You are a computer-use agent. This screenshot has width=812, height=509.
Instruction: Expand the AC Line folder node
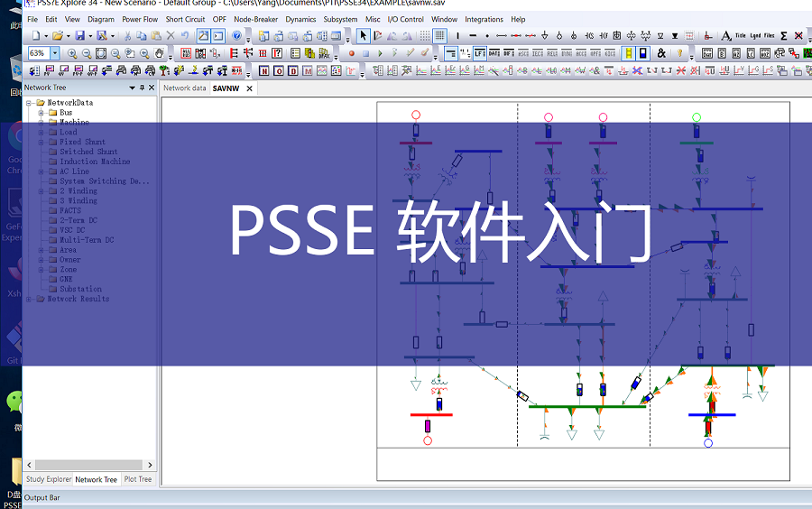coord(41,171)
